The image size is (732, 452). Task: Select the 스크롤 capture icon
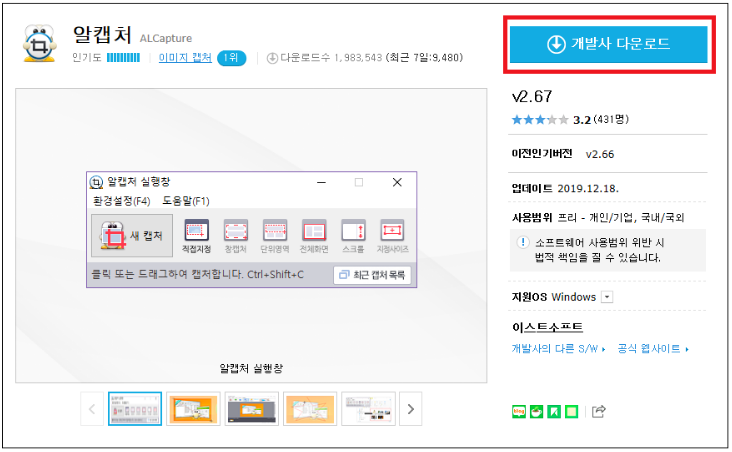coord(353,236)
